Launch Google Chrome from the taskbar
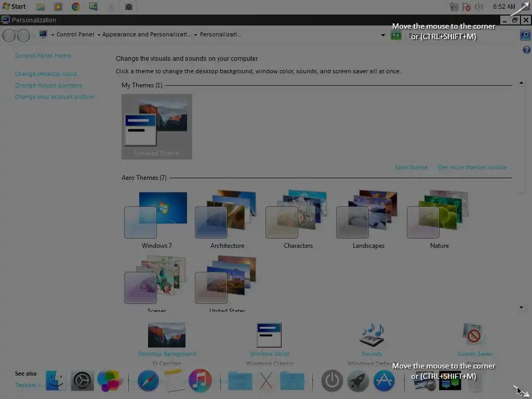Image resolution: width=532 pixels, height=399 pixels. (x=76, y=7)
